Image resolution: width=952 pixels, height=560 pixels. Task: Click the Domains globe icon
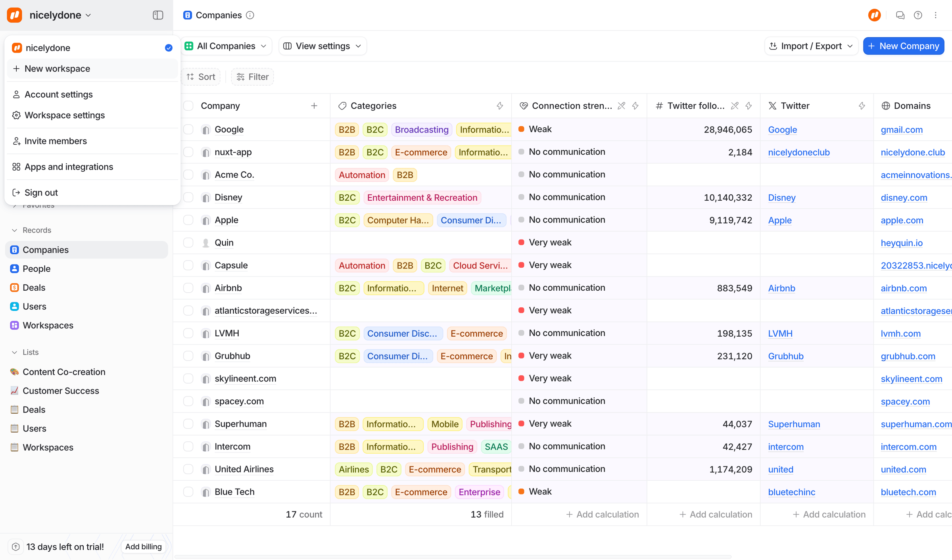pos(886,106)
